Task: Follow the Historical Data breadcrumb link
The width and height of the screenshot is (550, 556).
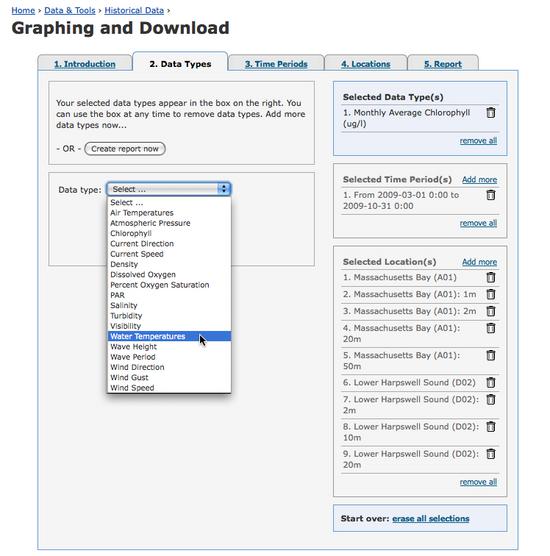Action: 134,10
